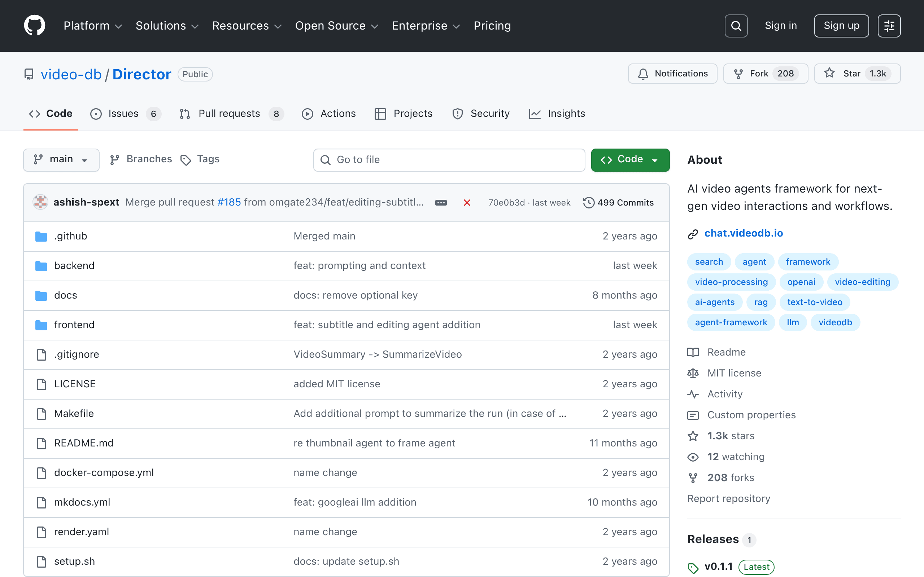Click ashish-spext avatar thumbnail

tap(40, 202)
